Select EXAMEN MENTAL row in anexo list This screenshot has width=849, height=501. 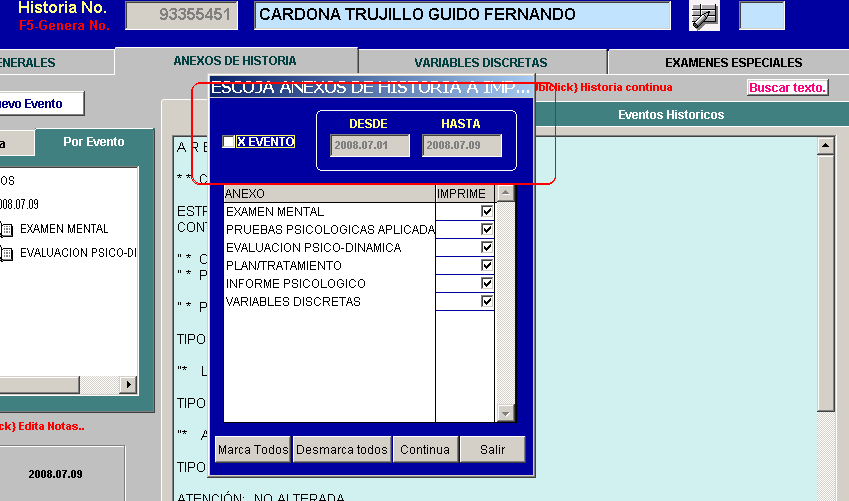(329, 212)
